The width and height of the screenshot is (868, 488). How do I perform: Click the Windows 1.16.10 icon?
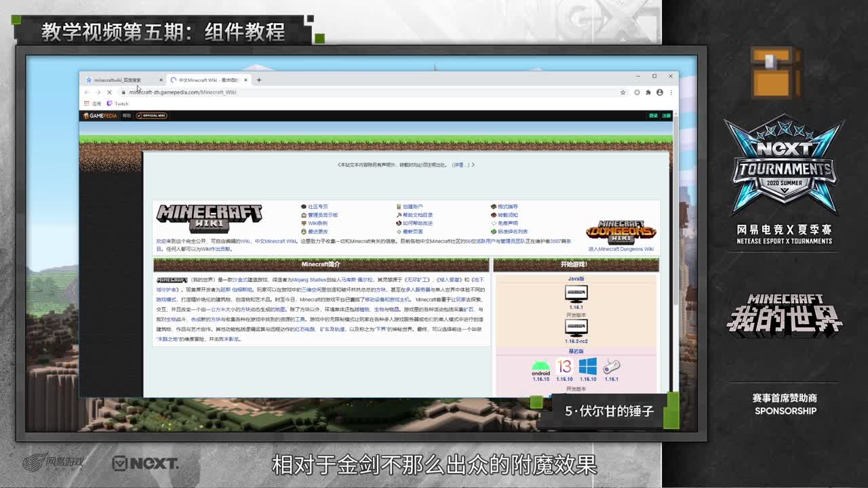coord(588,367)
